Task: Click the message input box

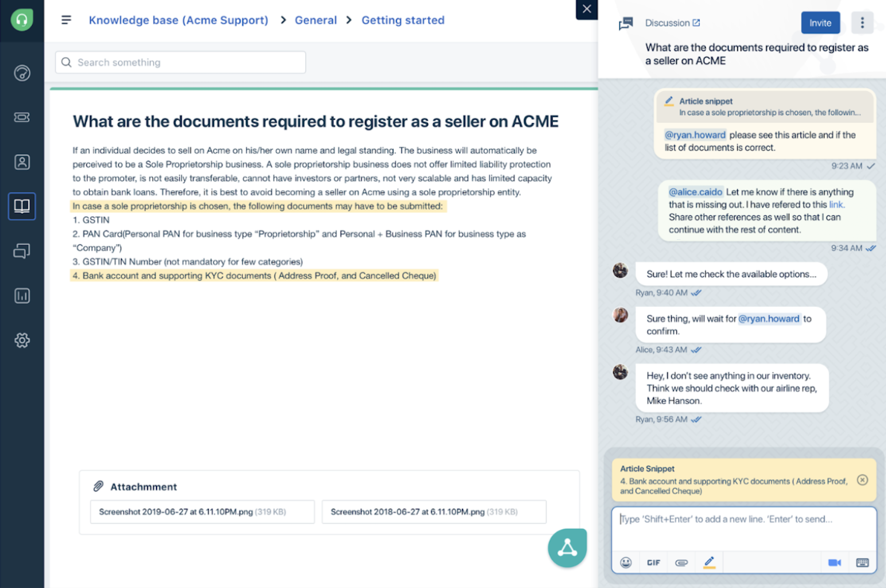Action: tap(744, 529)
